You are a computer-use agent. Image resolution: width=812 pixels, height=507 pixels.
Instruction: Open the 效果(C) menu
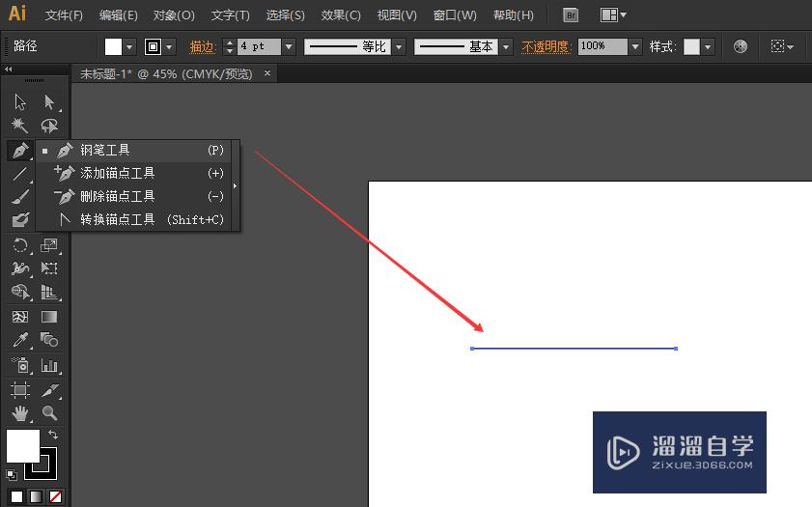point(341,15)
